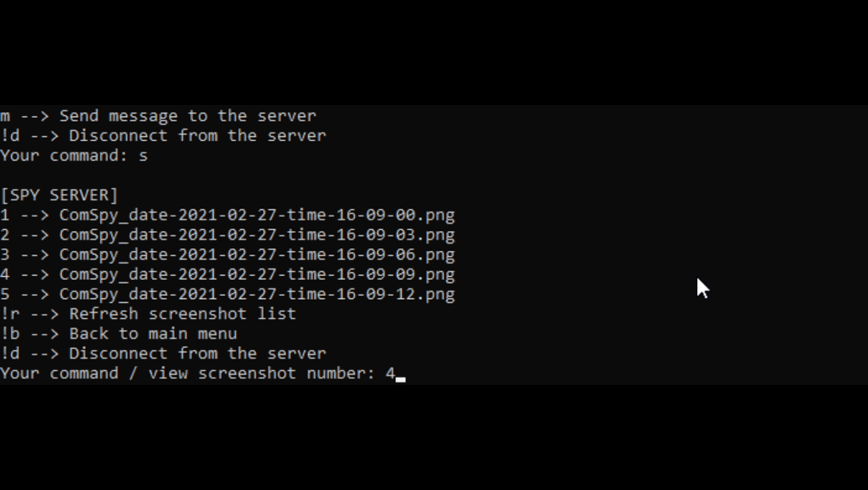Image resolution: width=868 pixels, height=490 pixels.
Task: Click the arrow after number 1 entry
Action: (x=34, y=216)
